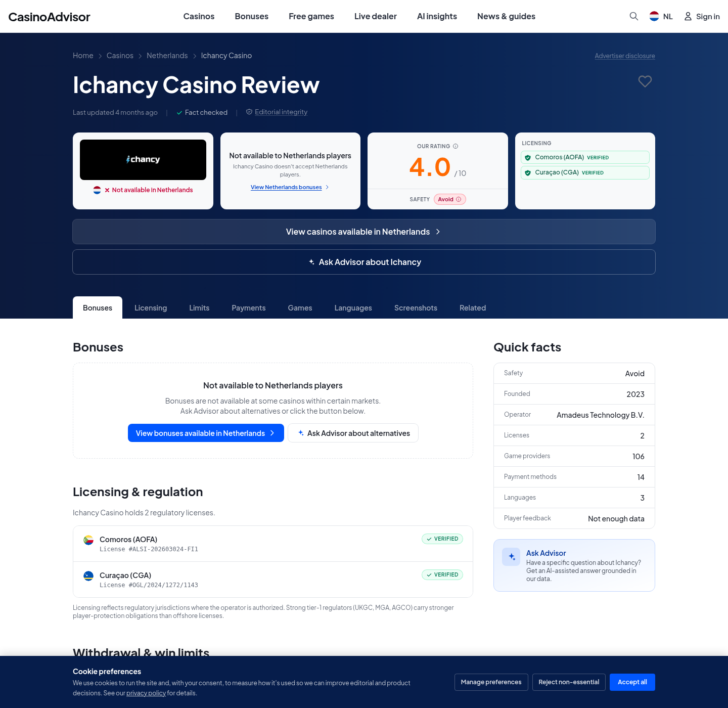The image size is (728, 708).
Task: Click the Game providers value 106
Action: tap(639, 457)
